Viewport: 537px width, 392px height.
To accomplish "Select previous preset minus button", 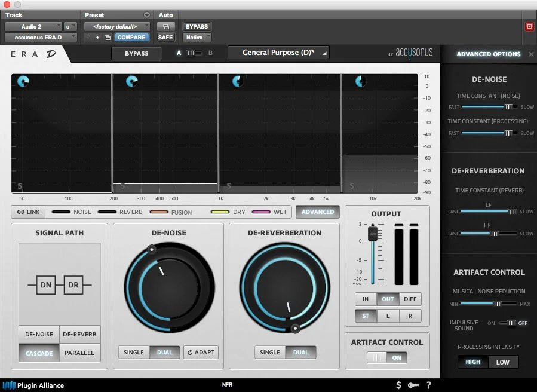I will click(x=88, y=38).
